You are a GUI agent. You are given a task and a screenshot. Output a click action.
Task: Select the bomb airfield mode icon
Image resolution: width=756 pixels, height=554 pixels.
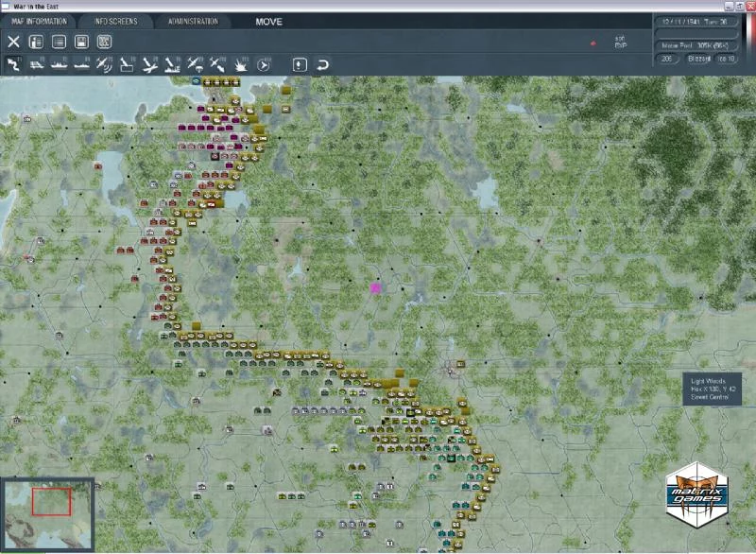coord(150,64)
